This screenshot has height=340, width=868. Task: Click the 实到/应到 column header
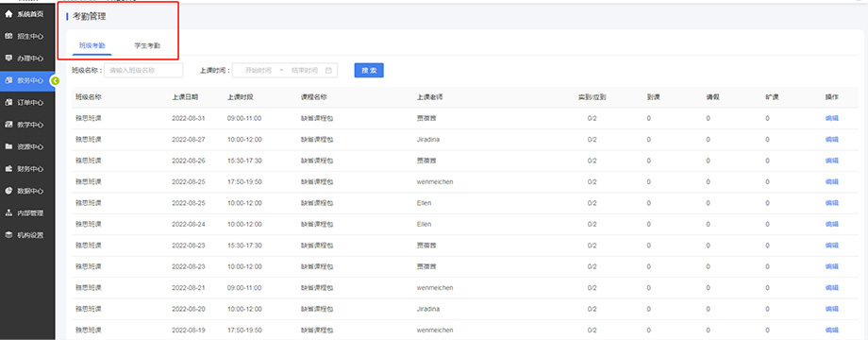coord(593,97)
